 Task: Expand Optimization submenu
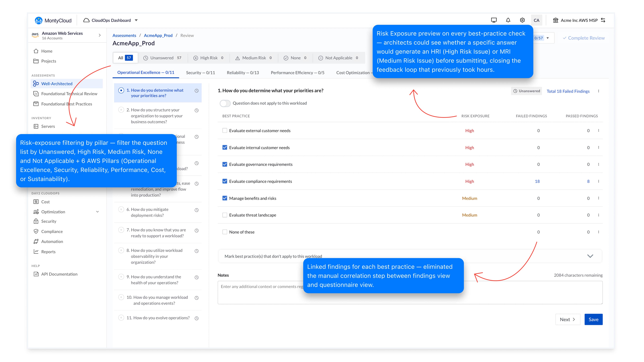97,212
